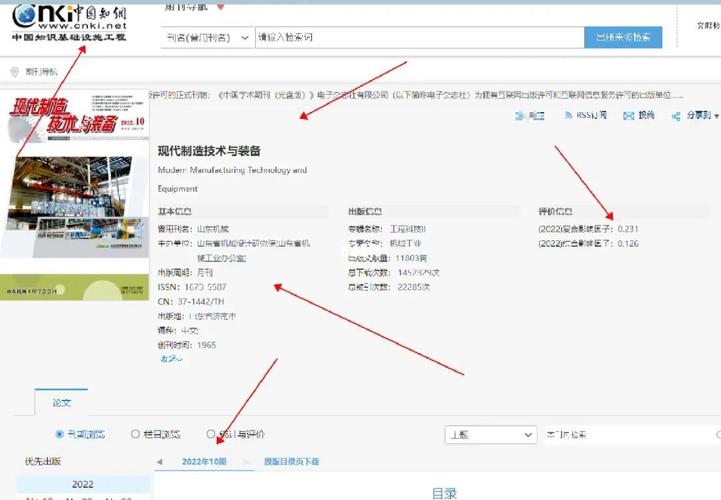The image size is (721, 500).
Task: Go to previous issue with left arrow
Action: coord(160,462)
